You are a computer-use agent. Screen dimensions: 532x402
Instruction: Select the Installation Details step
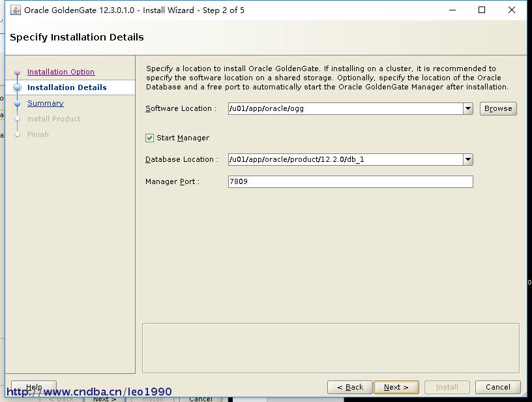67,87
